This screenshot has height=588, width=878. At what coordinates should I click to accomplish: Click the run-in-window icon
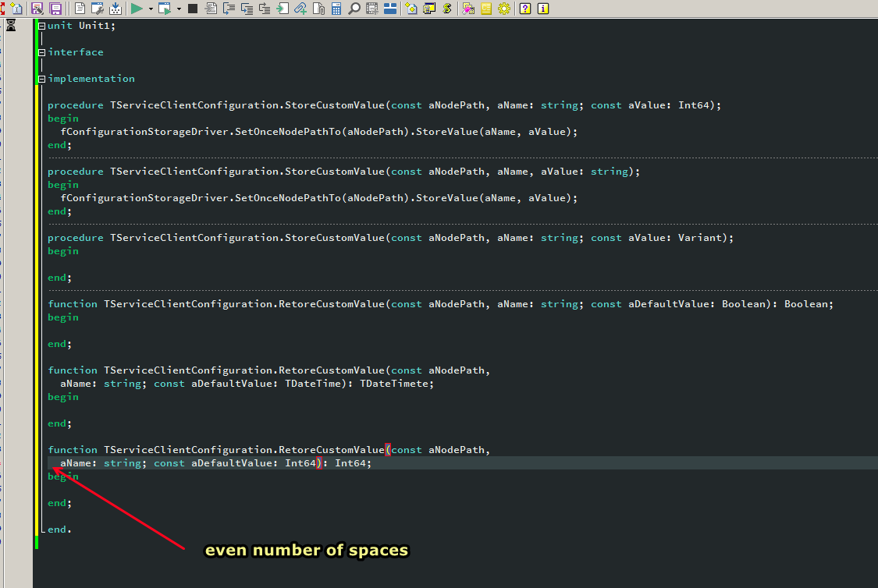point(165,9)
